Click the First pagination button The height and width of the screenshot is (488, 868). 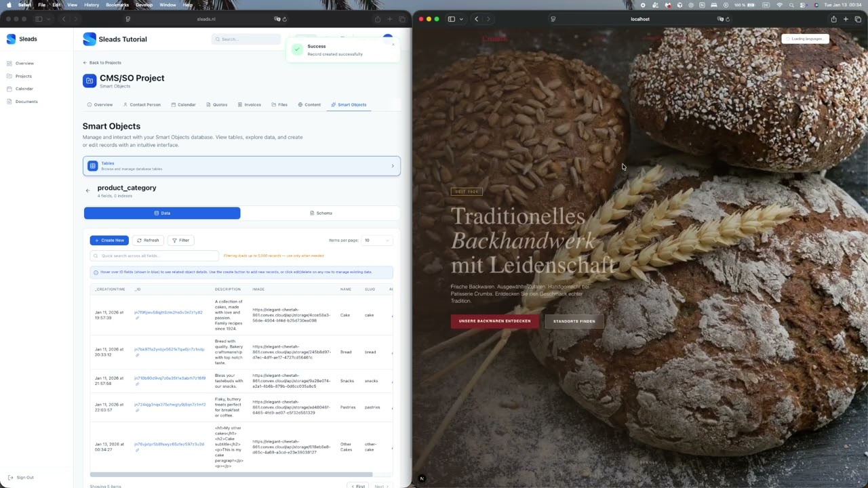[x=358, y=486]
